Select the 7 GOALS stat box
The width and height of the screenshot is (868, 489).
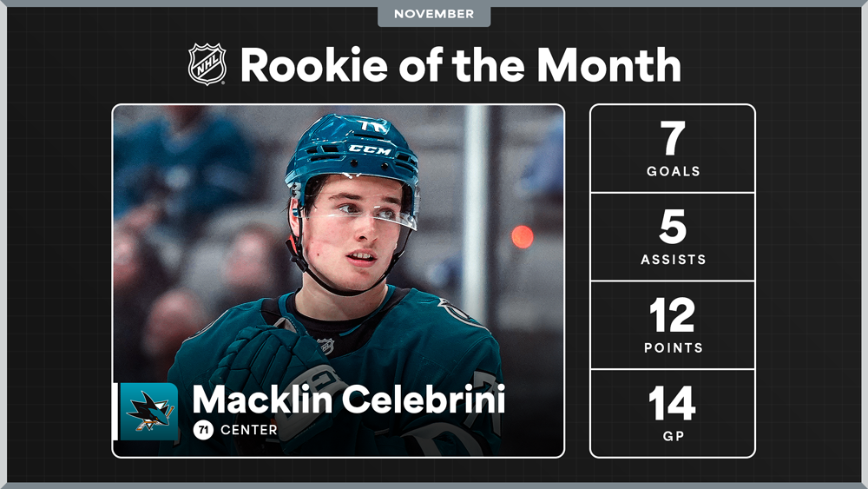coord(673,149)
